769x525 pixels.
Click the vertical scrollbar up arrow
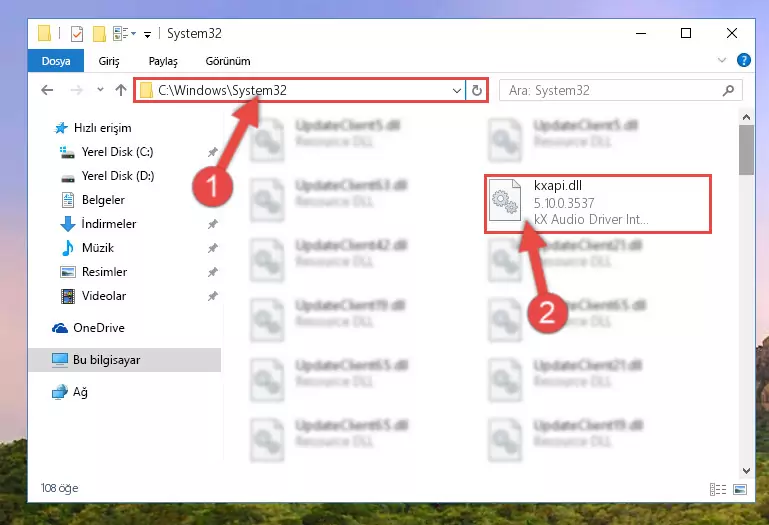coord(746,117)
